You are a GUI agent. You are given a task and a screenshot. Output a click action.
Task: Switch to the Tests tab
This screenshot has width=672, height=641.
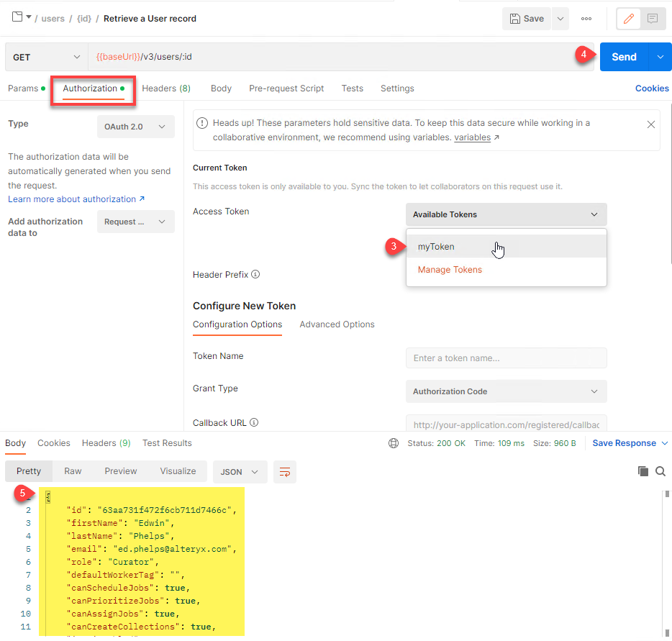(x=352, y=88)
